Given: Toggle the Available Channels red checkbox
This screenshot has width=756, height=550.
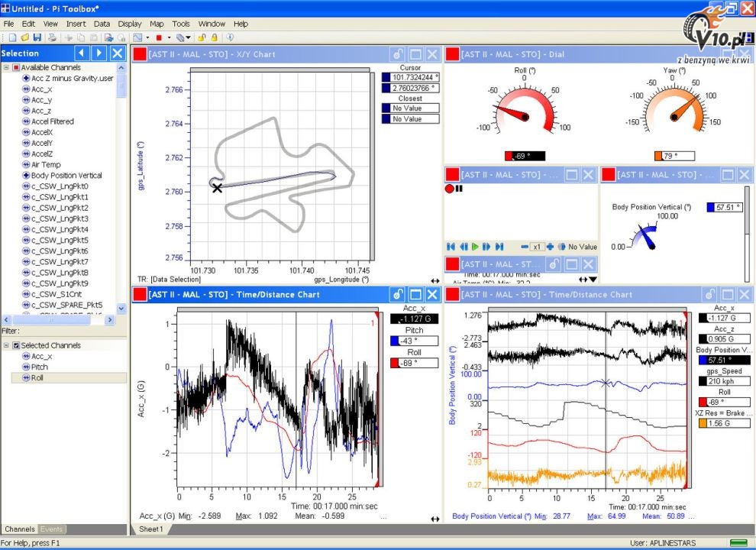Looking at the screenshot, I should (x=16, y=67).
